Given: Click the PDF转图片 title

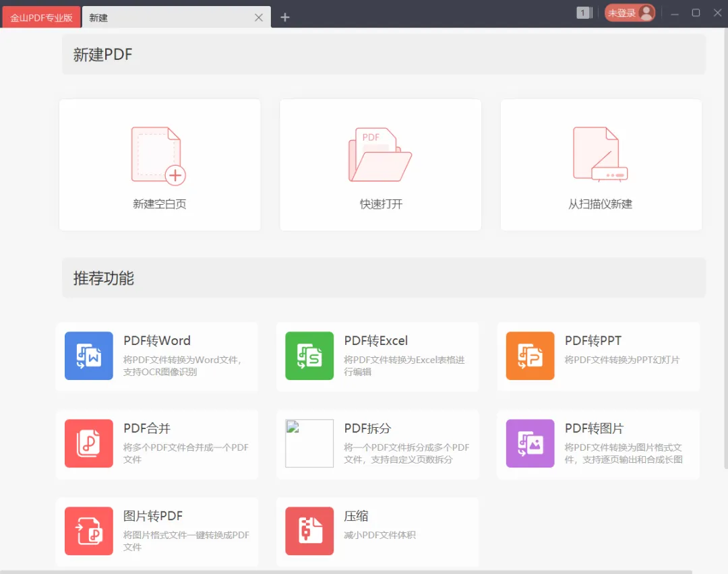Looking at the screenshot, I should 594,428.
